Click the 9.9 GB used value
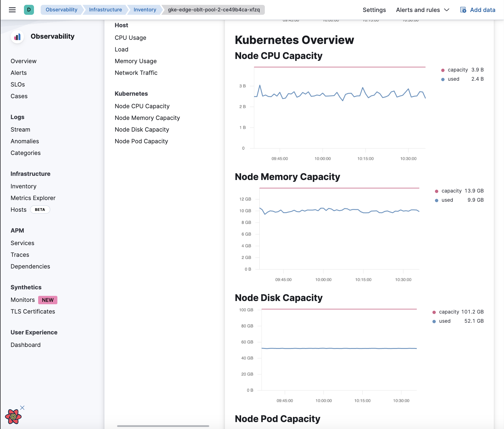The image size is (504, 429). (476, 200)
